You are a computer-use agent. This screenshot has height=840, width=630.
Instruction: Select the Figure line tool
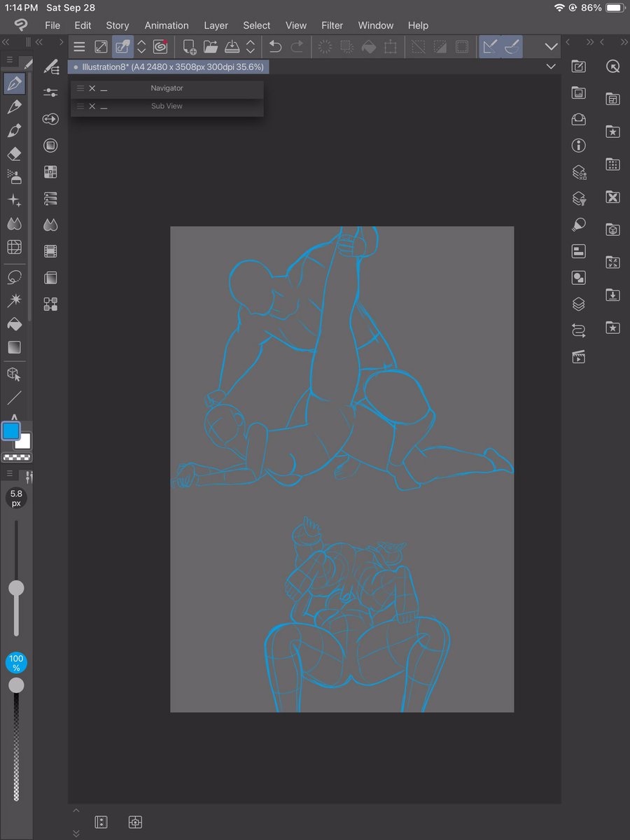[x=14, y=398]
